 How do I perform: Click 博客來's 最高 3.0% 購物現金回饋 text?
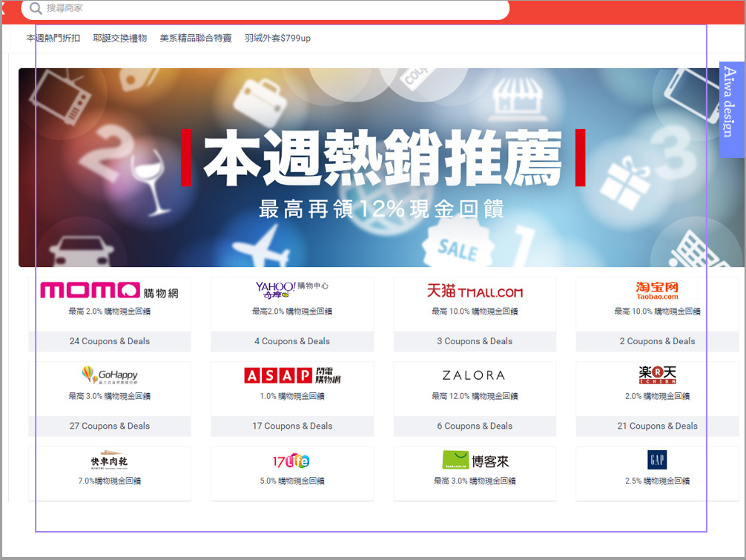[x=475, y=481]
